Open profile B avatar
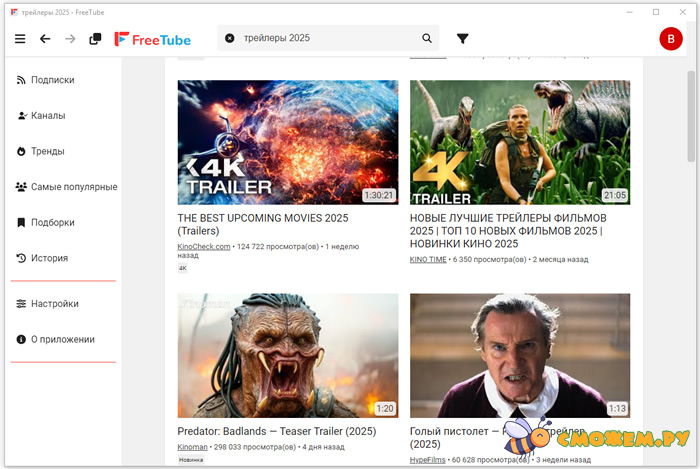Viewport: 700px width, 469px height. pyautogui.click(x=671, y=39)
